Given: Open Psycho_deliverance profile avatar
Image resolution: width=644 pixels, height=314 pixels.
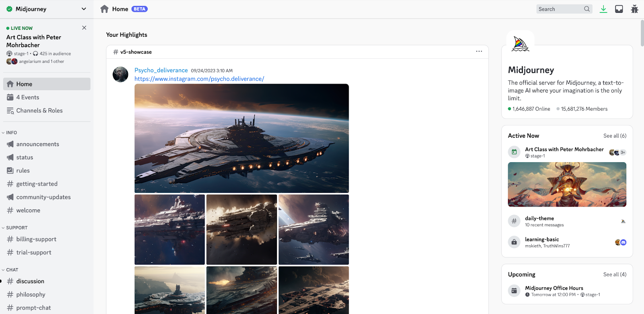Looking at the screenshot, I should pyautogui.click(x=120, y=74).
